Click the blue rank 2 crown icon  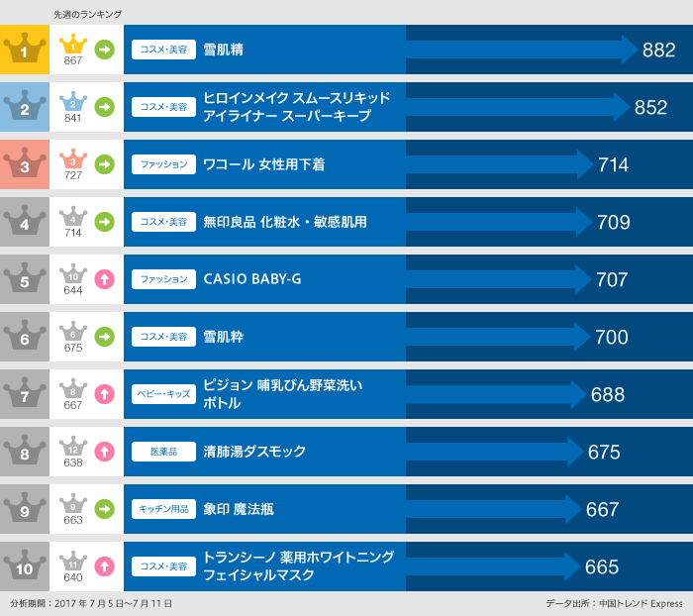(x=25, y=107)
